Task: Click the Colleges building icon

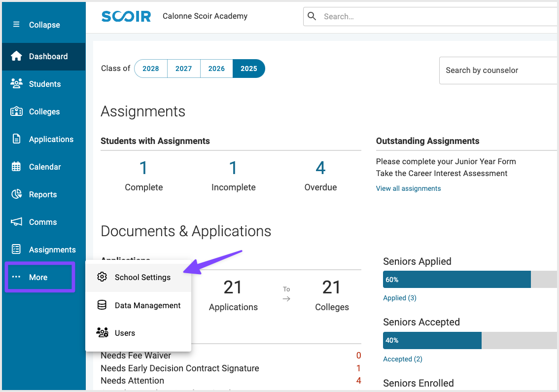Action: pos(16,111)
